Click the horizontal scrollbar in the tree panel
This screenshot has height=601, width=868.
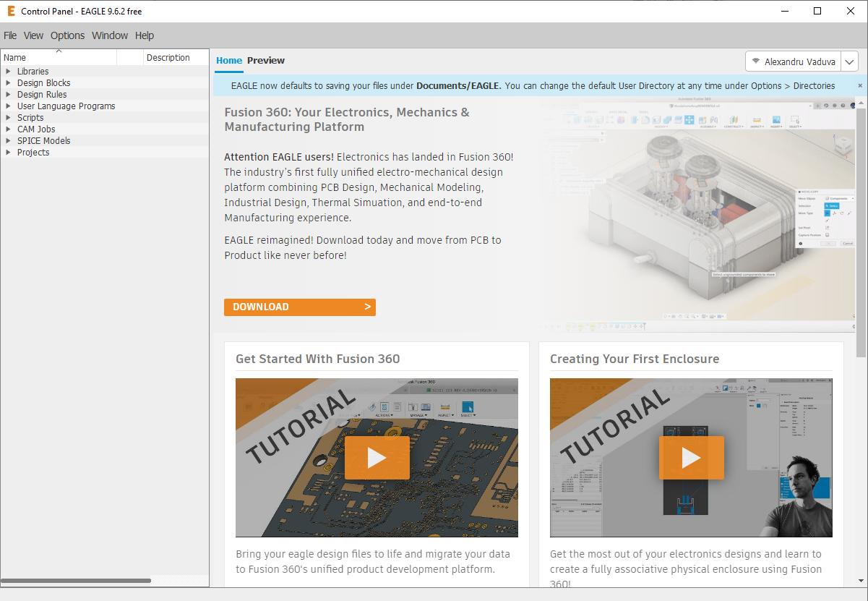[x=76, y=581]
